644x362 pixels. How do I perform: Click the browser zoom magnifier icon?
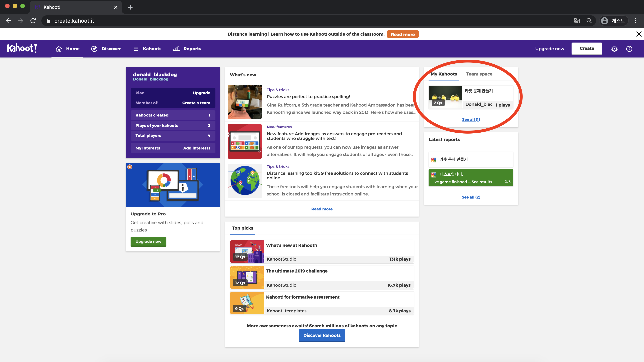(x=589, y=21)
